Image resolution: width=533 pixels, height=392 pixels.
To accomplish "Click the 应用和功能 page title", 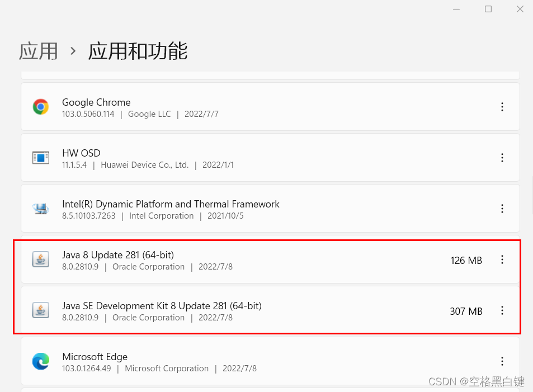I will (x=138, y=51).
